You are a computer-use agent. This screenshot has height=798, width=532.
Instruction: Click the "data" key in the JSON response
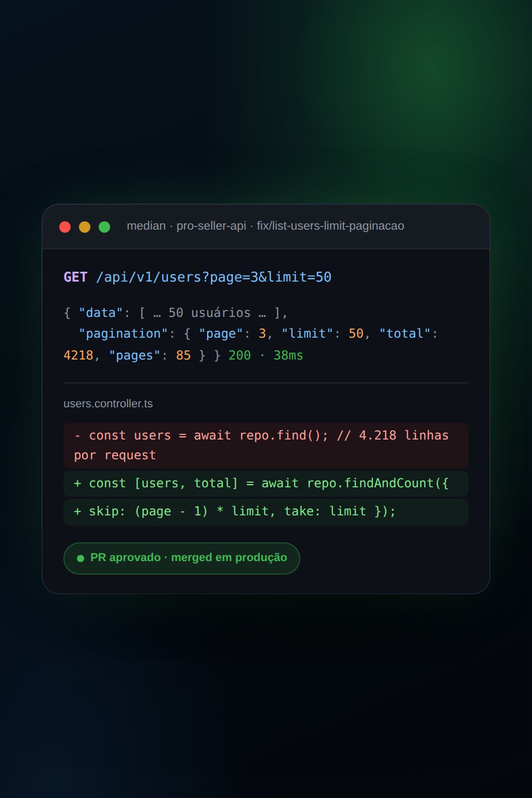point(101,313)
